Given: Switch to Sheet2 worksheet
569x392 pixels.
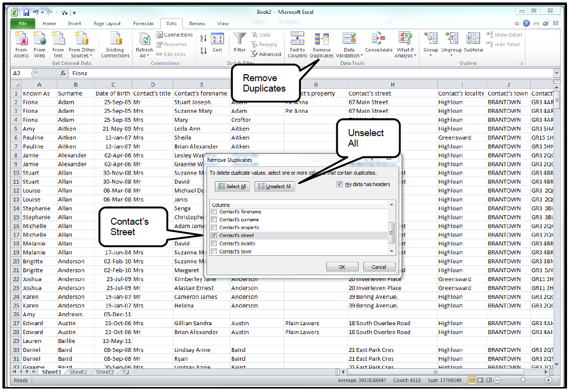Looking at the screenshot, I should coord(78,372).
